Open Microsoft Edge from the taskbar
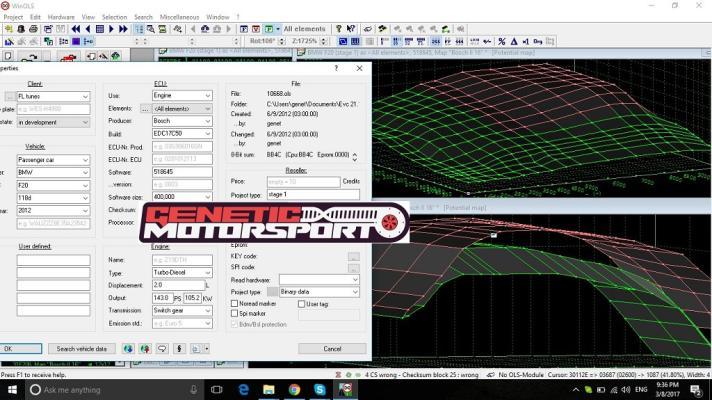 (243, 389)
